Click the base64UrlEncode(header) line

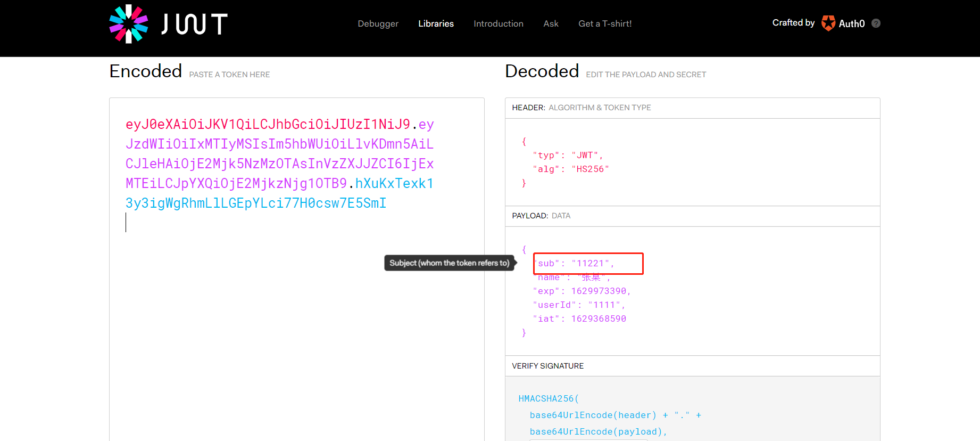tap(616, 415)
